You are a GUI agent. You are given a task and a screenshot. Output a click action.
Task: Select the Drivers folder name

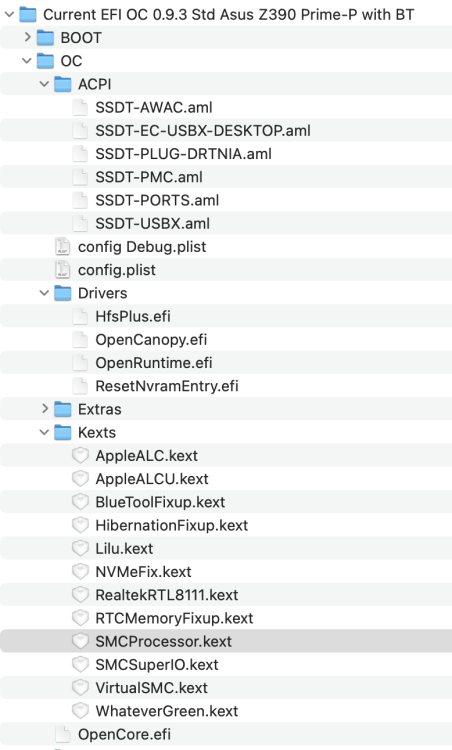point(103,293)
